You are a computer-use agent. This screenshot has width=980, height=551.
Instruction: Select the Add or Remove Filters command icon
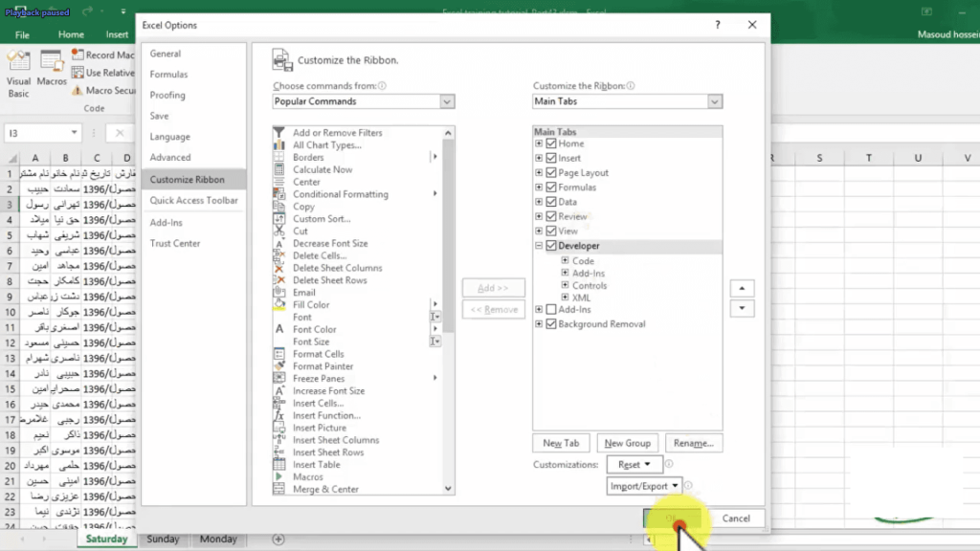click(x=279, y=133)
